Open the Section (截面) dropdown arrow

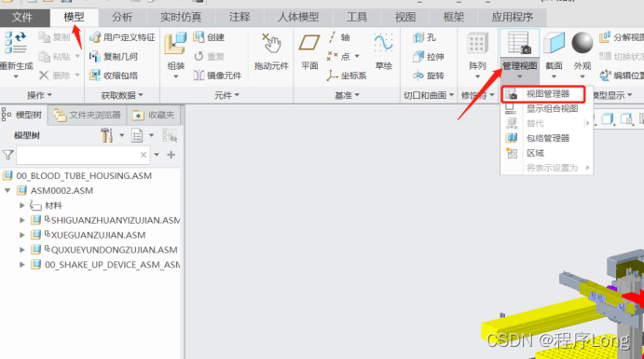click(554, 76)
